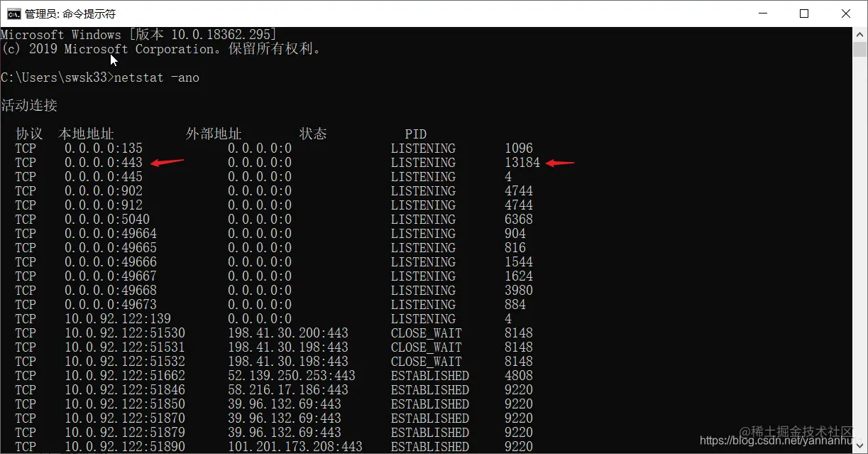The width and height of the screenshot is (868, 454).
Task: Click foreign address 52.139.250.253:443
Action: [x=292, y=376]
